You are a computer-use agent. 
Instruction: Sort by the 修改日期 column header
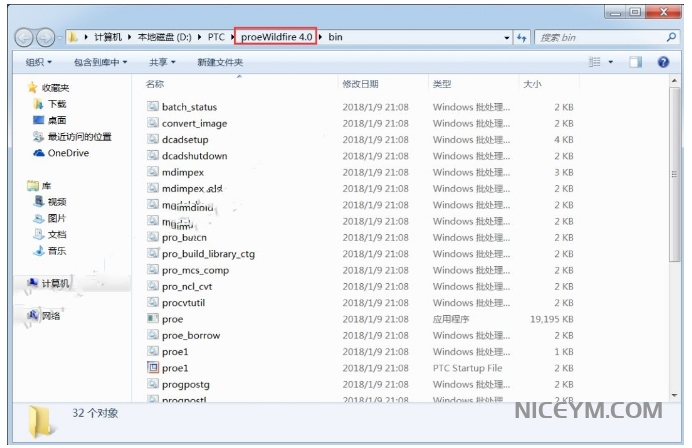(x=360, y=84)
